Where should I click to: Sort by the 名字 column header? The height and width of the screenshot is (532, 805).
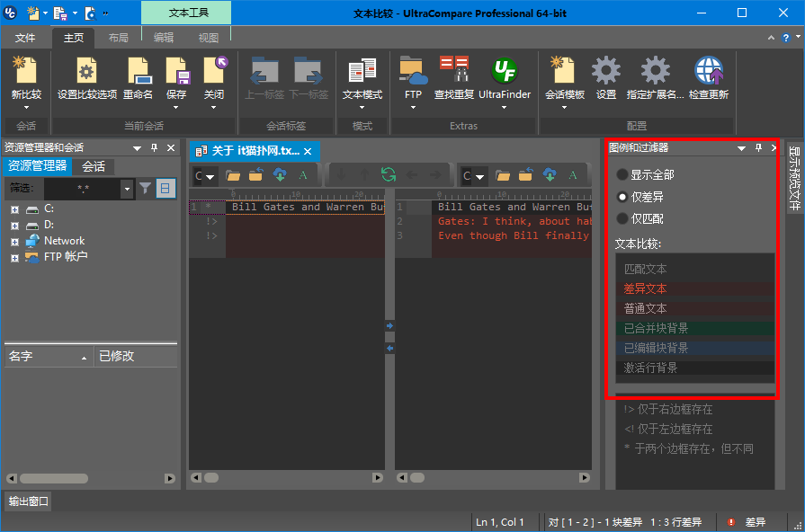pyautogui.click(x=49, y=356)
